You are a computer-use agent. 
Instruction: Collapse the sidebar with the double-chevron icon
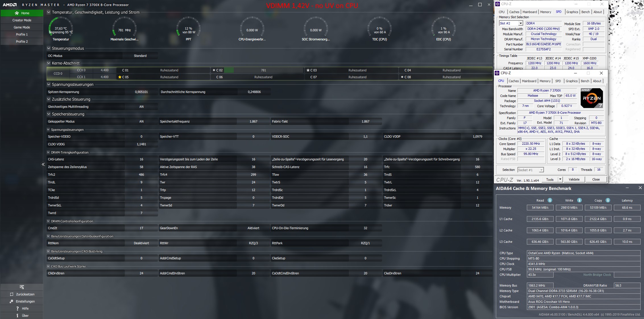pos(43,164)
